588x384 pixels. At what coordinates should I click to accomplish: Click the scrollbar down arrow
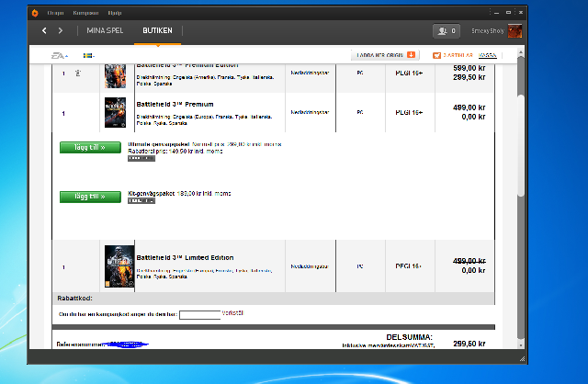(521, 345)
